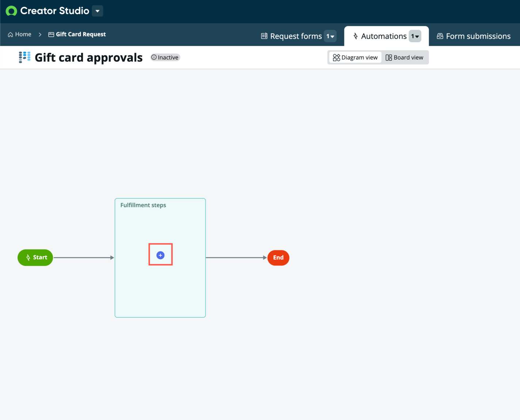520x420 pixels.
Task: Click the Start node
Action: [x=35, y=258]
